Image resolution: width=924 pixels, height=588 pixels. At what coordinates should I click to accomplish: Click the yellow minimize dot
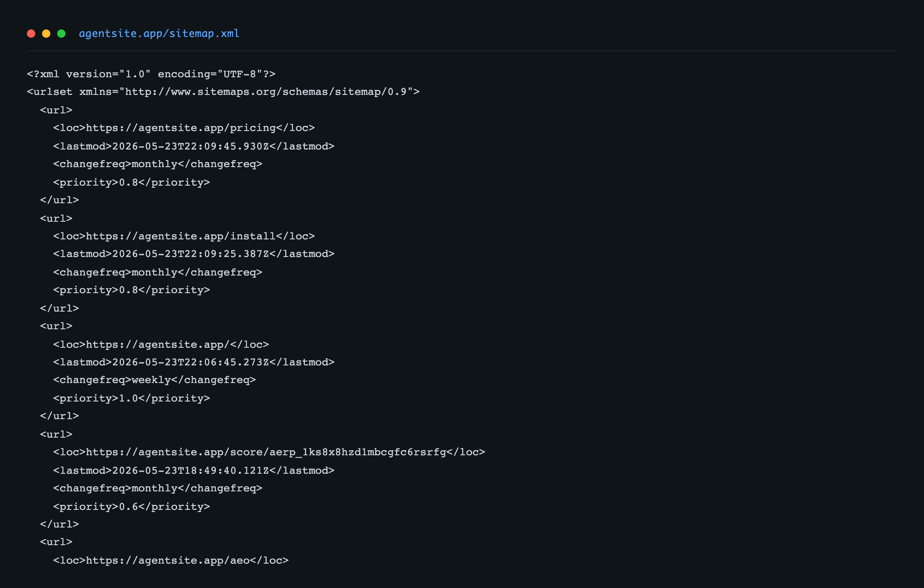pos(46,34)
